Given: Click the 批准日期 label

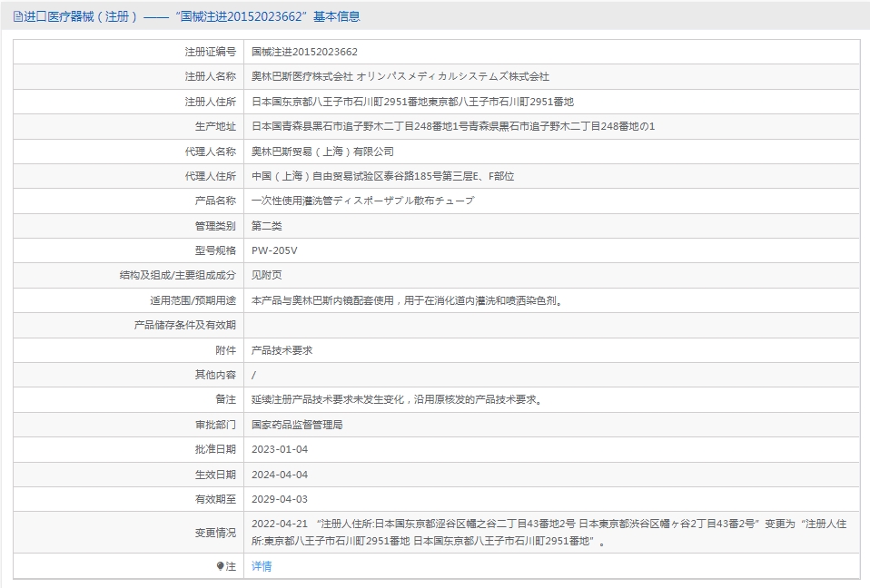Looking at the screenshot, I should [215, 449].
